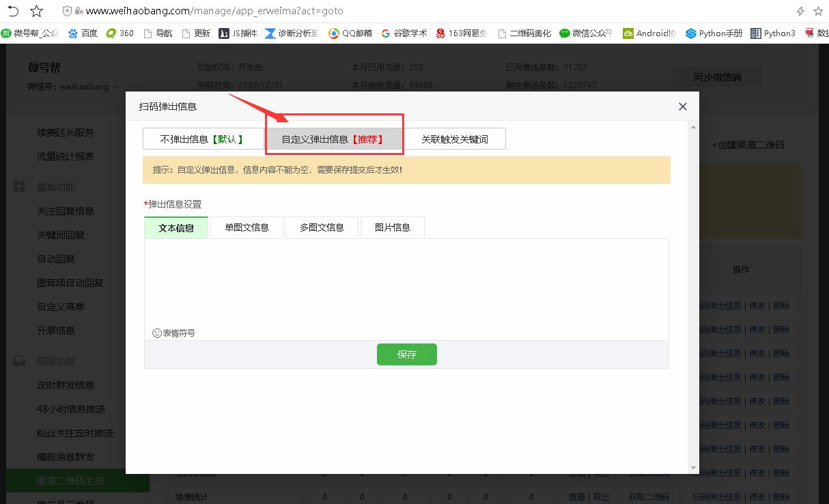The width and height of the screenshot is (829, 504).
Task: Select 自定义弹出信息【推荐】 option
Action: coord(333,139)
